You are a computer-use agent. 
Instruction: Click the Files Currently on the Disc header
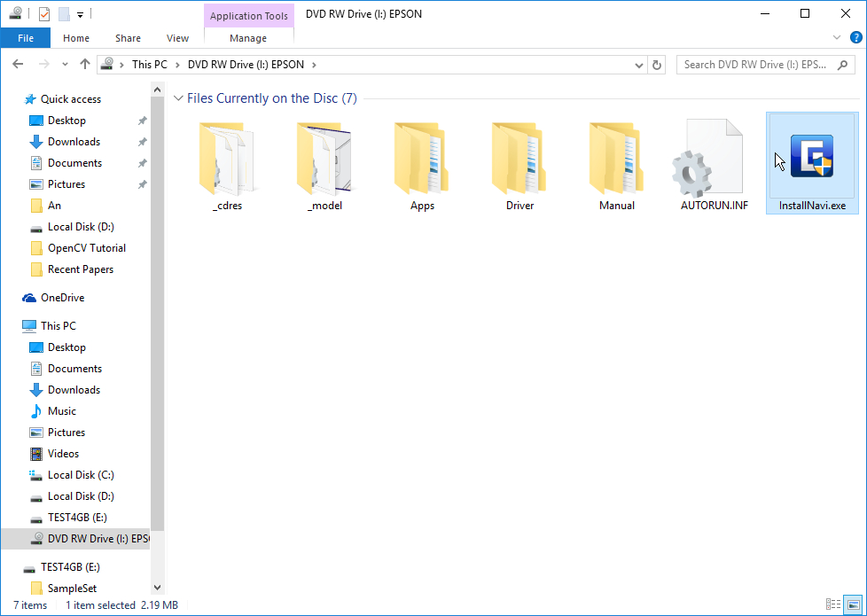(x=272, y=98)
